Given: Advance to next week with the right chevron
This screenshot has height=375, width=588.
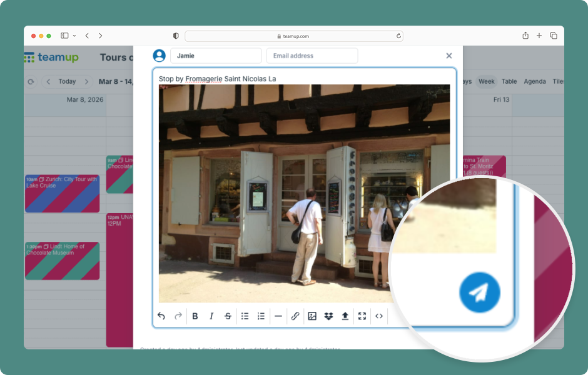Looking at the screenshot, I should coord(86,81).
